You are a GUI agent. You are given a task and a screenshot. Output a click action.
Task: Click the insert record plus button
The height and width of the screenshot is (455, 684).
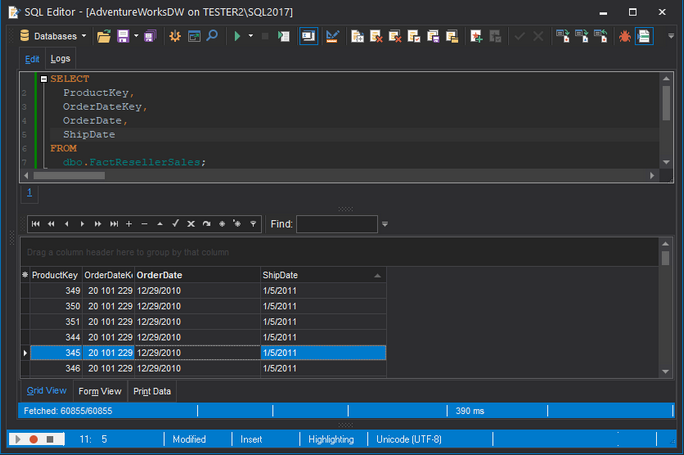(x=129, y=224)
